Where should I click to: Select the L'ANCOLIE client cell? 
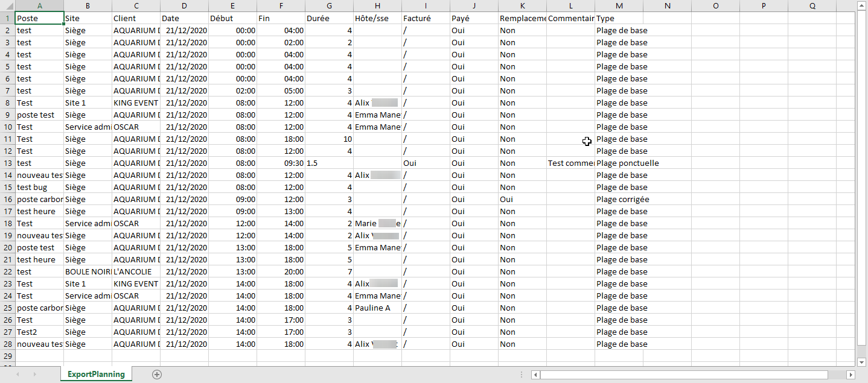136,271
